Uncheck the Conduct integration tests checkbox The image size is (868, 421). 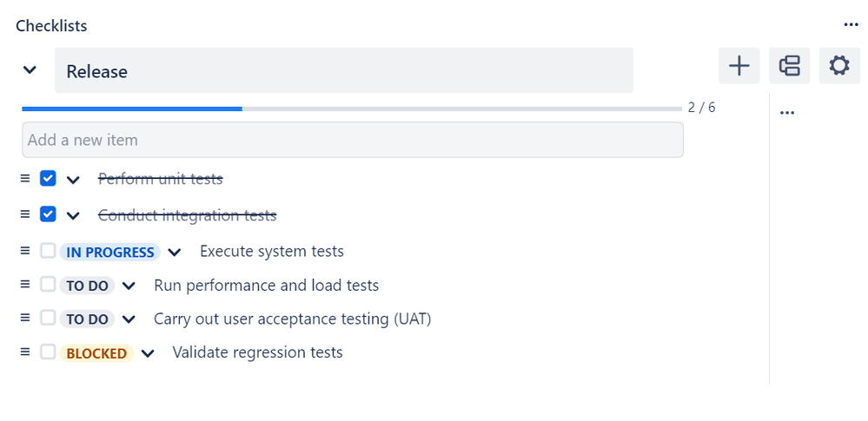(x=49, y=214)
